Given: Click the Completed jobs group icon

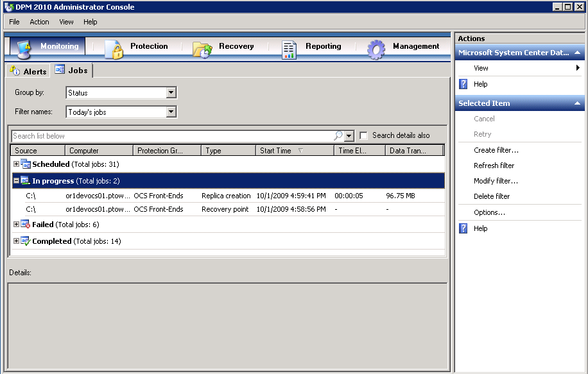Looking at the screenshot, I should coord(26,241).
